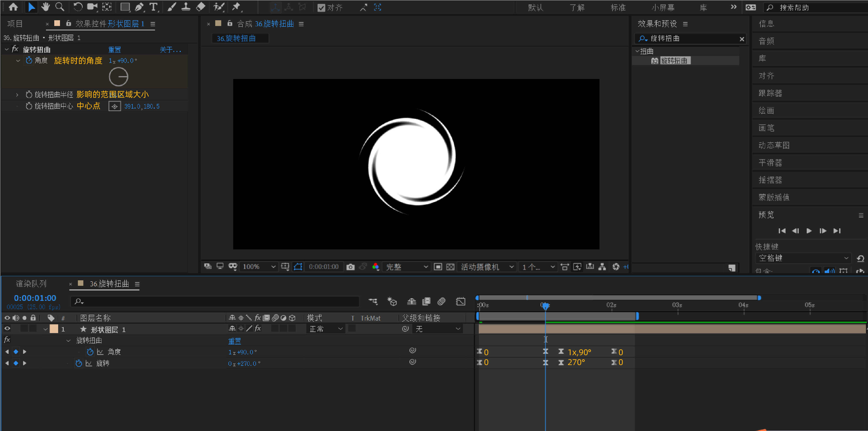Screen dimensions: 868x431
Task: Open the 完整 resolution dropdown
Action: tap(407, 267)
